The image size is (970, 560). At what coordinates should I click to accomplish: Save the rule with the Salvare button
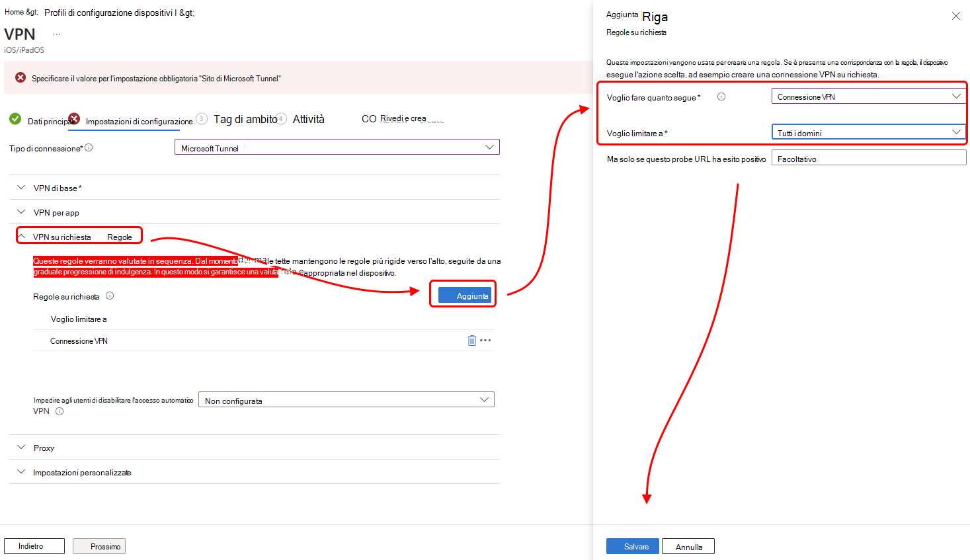click(x=633, y=546)
